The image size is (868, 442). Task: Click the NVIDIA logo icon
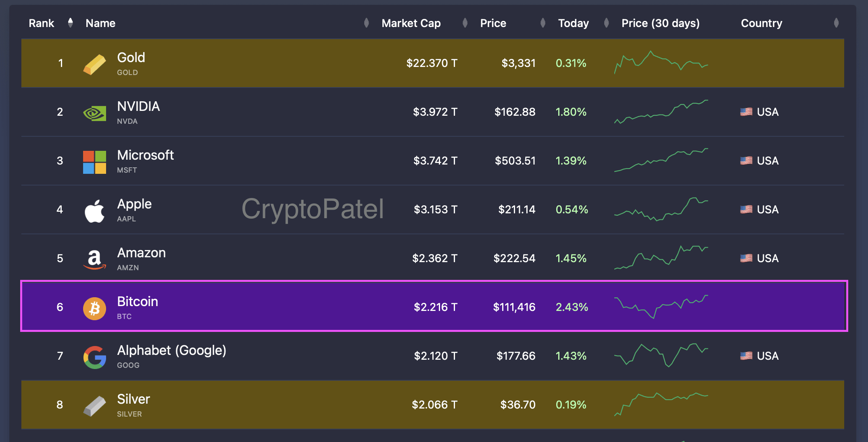[x=94, y=113]
